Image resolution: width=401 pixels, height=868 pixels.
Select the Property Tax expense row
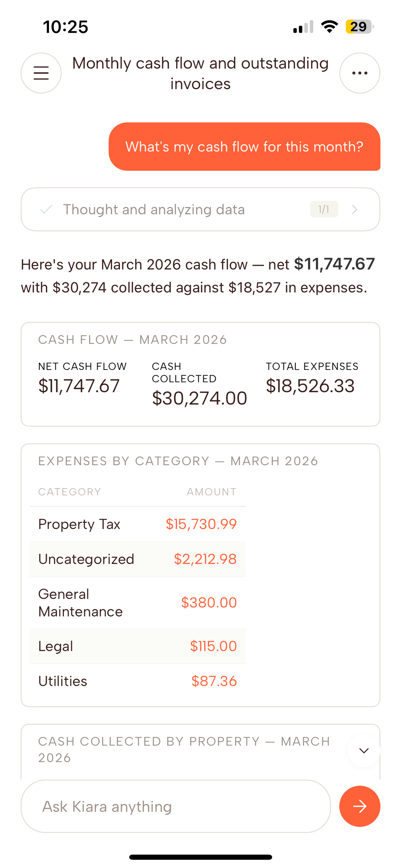(137, 524)
